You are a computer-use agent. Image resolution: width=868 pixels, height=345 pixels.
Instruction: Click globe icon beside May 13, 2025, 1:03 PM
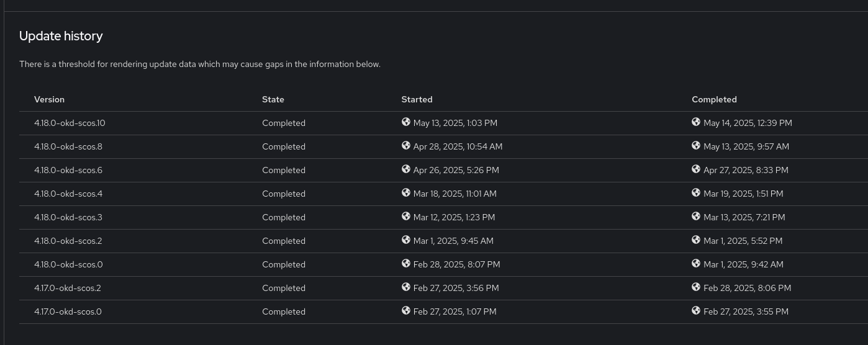coord(406,122)
